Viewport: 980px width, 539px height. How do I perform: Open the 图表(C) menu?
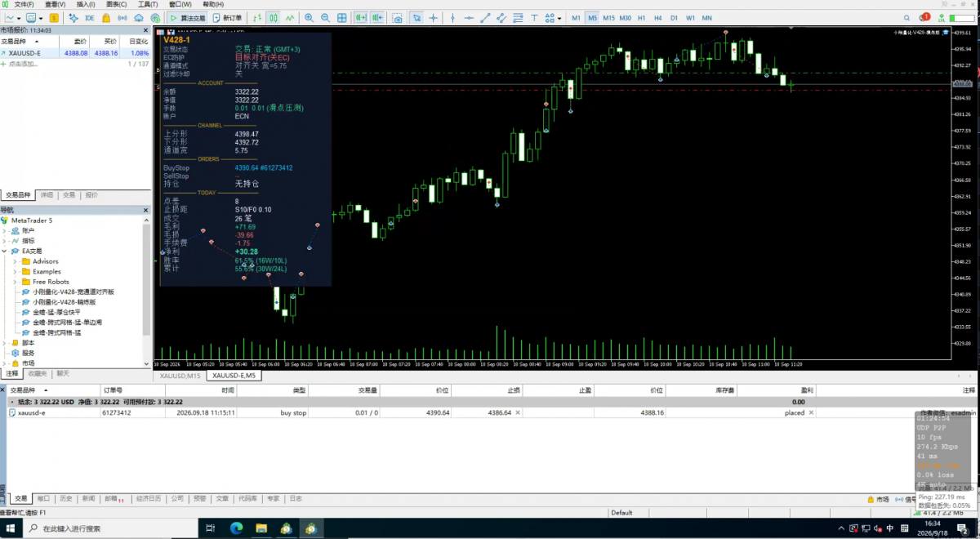(x=116, y=4)
